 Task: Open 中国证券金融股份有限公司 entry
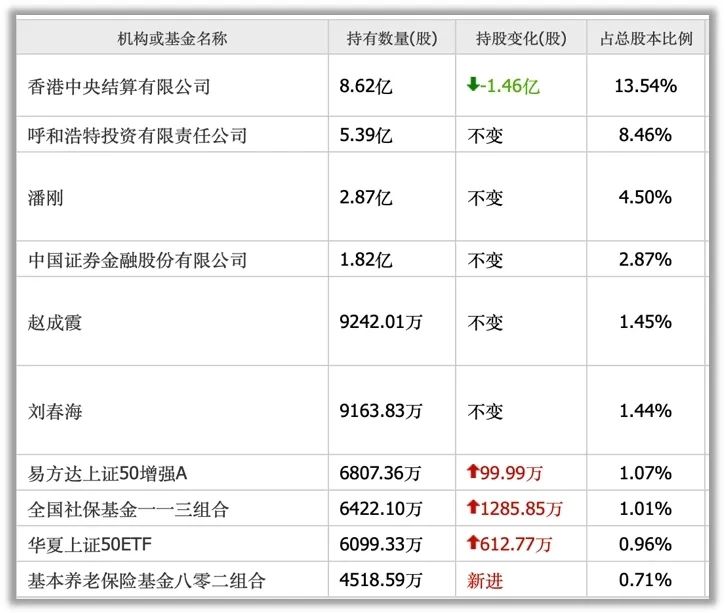click(138, 260)
